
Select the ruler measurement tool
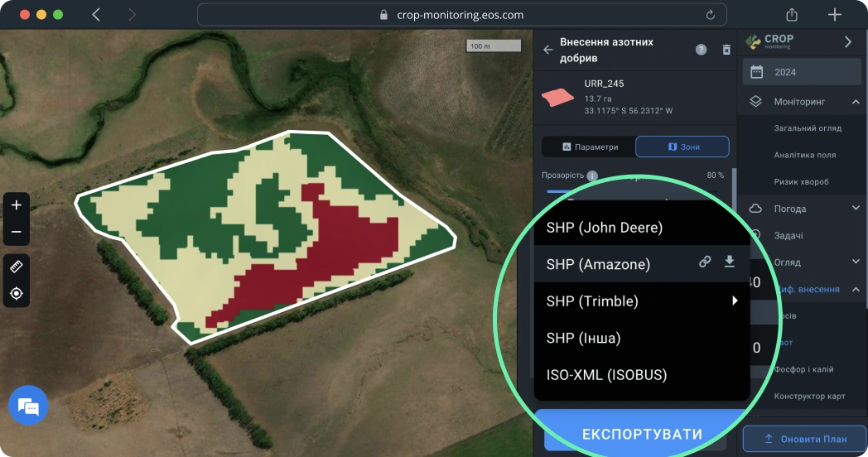(16, 267)
